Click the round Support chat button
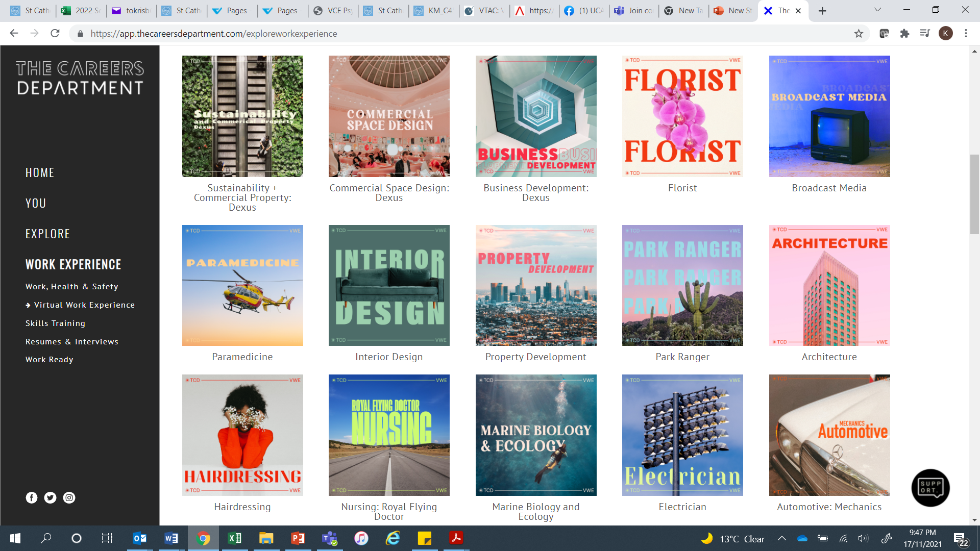Viewport: 980px width, 551px height. coord(930,488)
